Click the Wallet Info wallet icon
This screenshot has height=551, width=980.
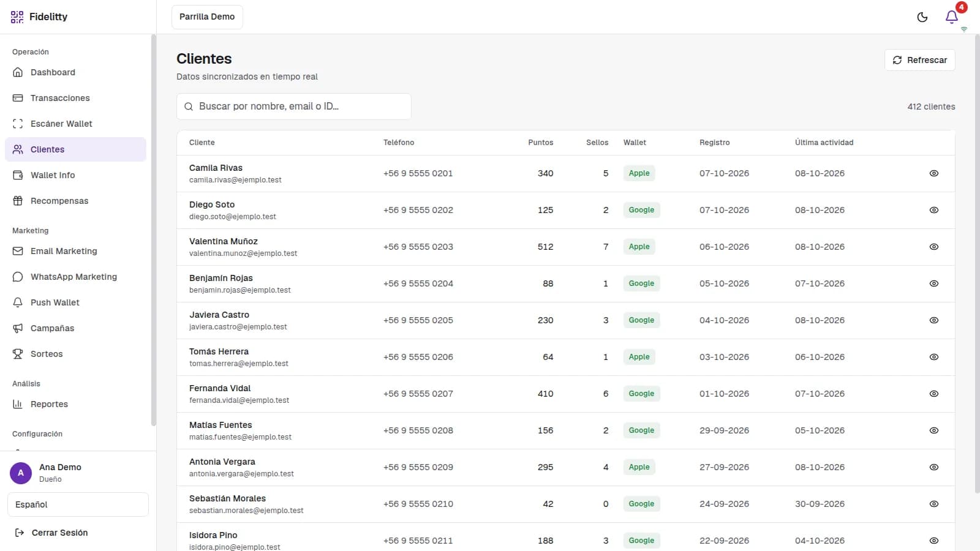click(18, 175)
